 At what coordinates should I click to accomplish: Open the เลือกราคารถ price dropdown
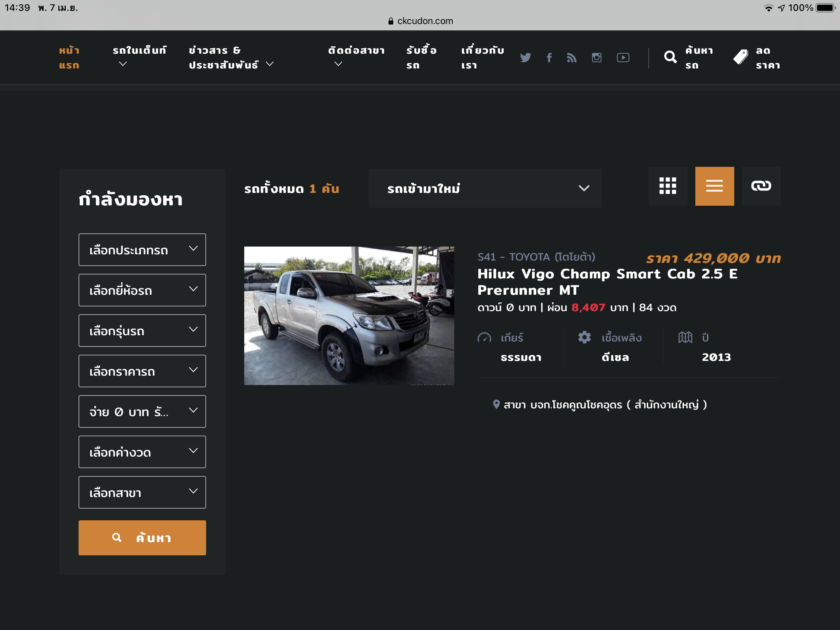[142, 371]
